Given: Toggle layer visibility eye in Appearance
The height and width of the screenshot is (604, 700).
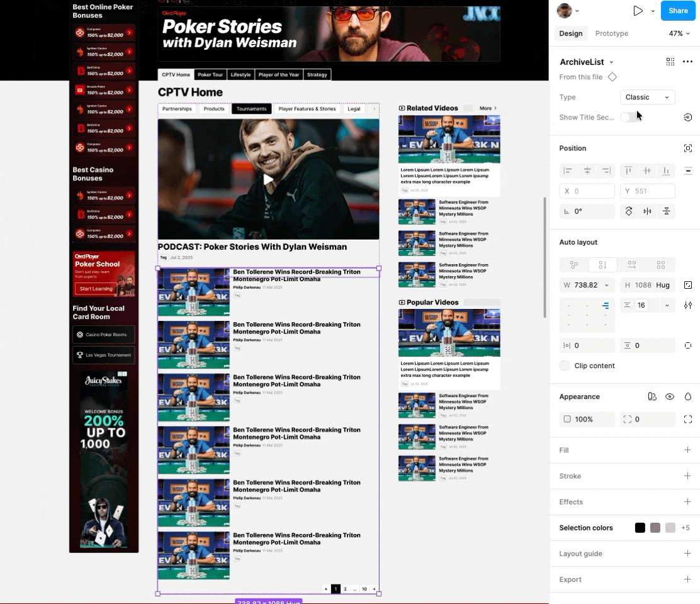Looking at the screenshot, I should (x=670, y=396).
